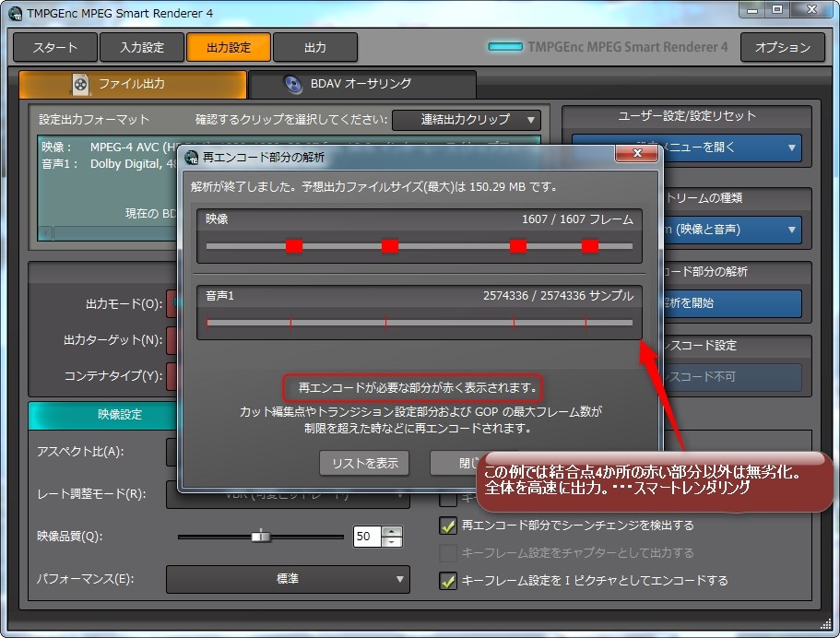Decrease 映像品質 value with down arrow
840x638 pixels.
click(x=393, y=541)
